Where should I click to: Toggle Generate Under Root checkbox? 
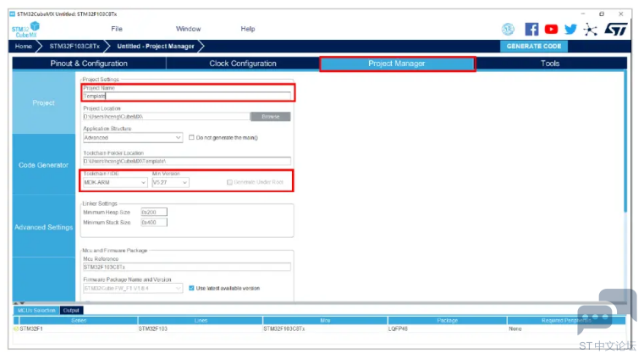tap(229, 182)
